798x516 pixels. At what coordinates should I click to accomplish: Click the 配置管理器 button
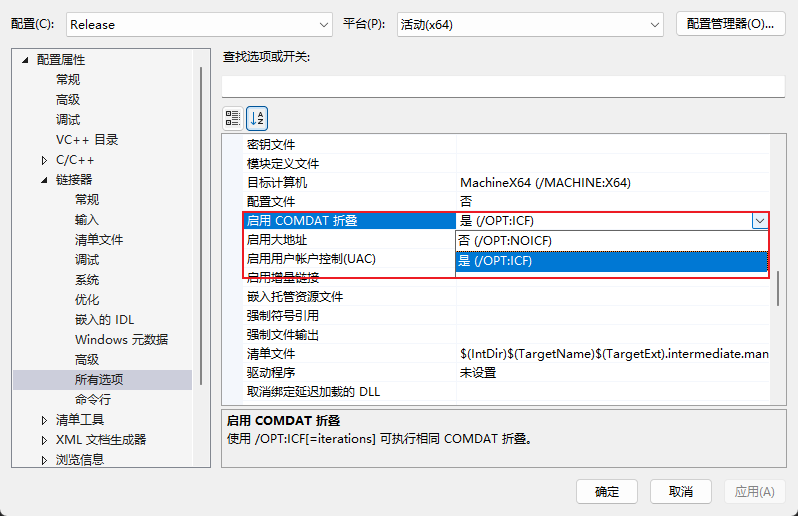click(730, 24)
